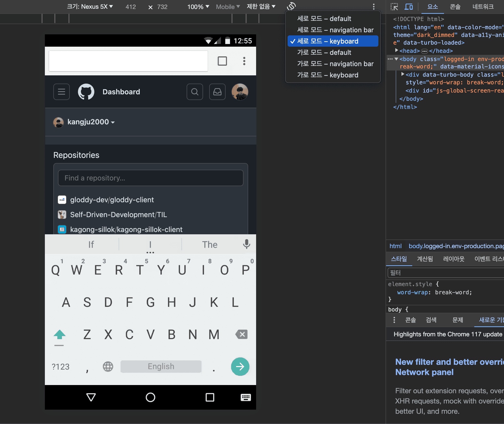
Task: Open the GitHub notifications inbox icon
Action: pyautogui.click(x=217, y=92)
